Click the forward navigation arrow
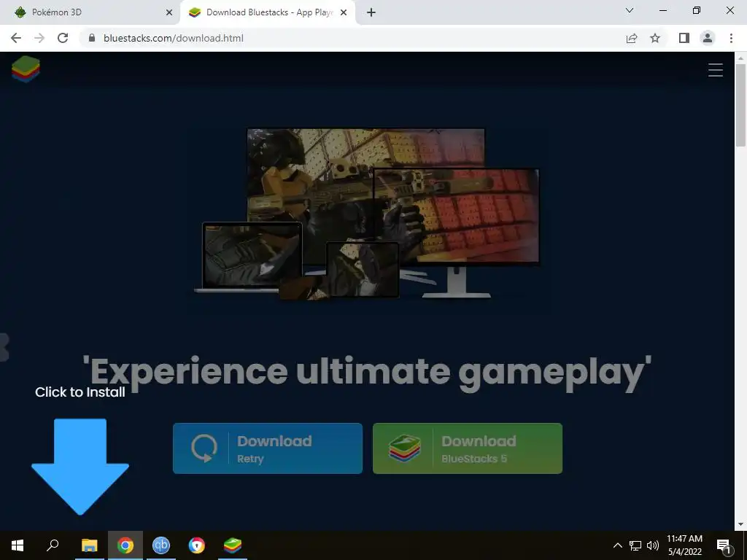This screenshot has width=747, height=560. (x=39, y=38)
